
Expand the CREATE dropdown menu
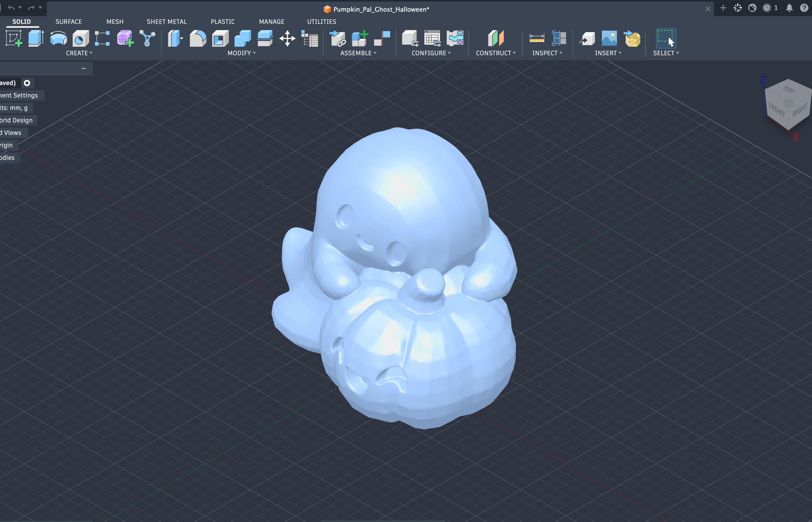click(x=79, y=53)
